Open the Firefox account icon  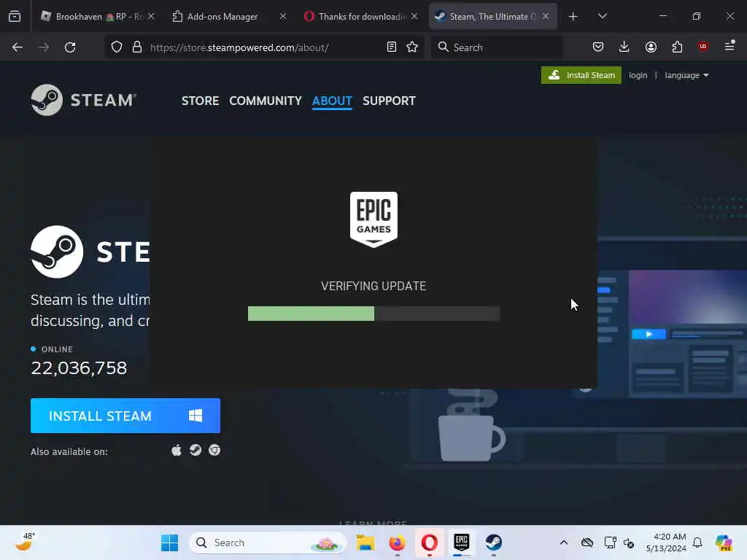(651, 47)
